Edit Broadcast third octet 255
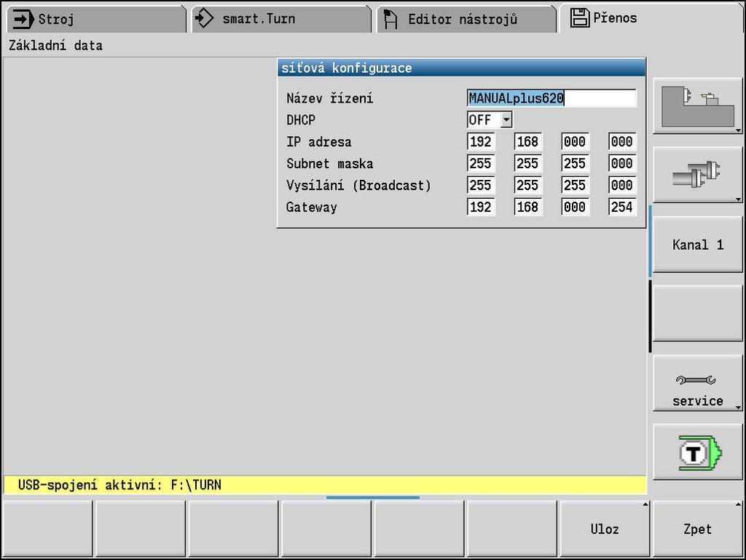This screenshot has height=560, width=746. (576, 186)
